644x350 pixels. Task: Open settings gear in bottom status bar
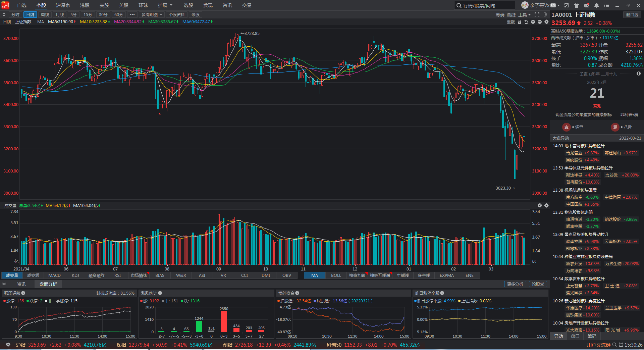tap(8, 345)
